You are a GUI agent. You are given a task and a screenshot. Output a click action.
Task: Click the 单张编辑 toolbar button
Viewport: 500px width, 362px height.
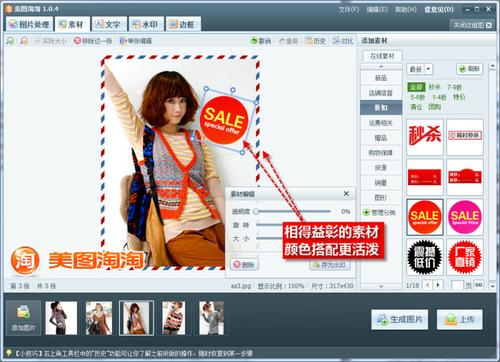(136, 41)
